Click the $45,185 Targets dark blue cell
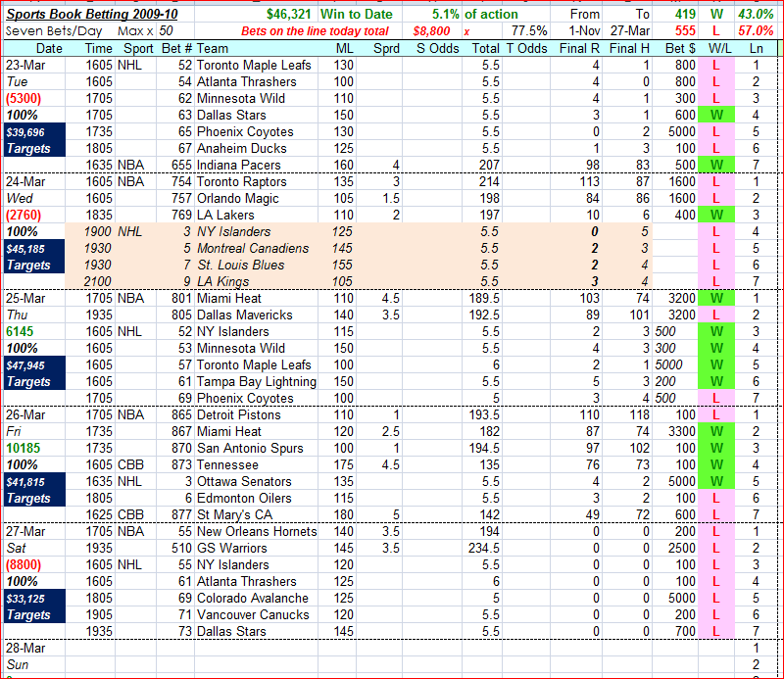 [x=34, y=257]
